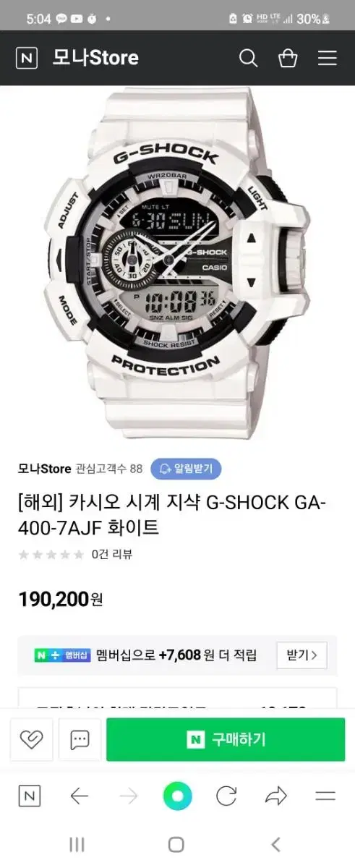Open 모나Store seller name link
This screenshot has width=355, height=868.
pos(44,469)
